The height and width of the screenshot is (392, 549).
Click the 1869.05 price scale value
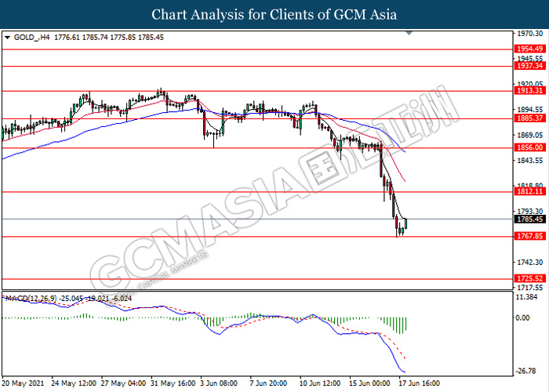tap(530, 135)
